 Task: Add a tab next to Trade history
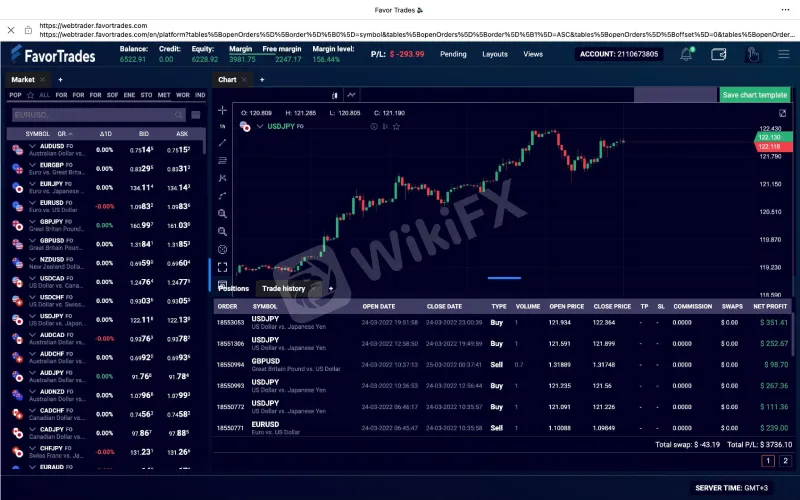[x=331, y=288]
